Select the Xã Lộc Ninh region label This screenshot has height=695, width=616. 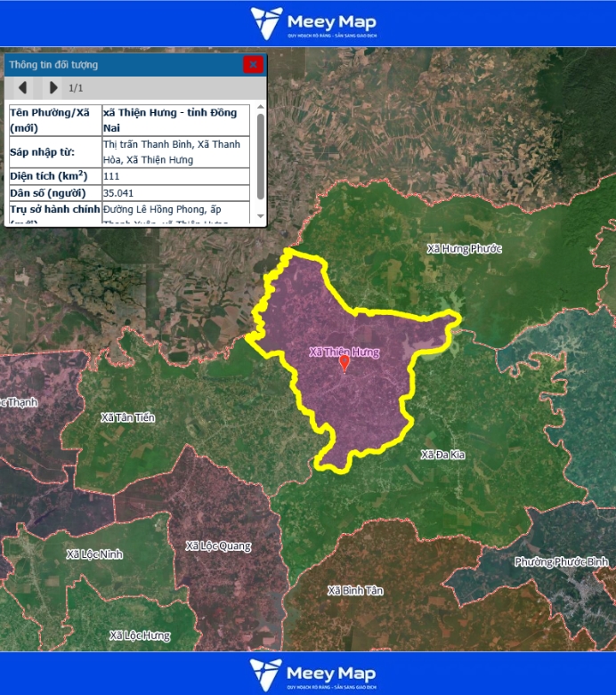94,554
